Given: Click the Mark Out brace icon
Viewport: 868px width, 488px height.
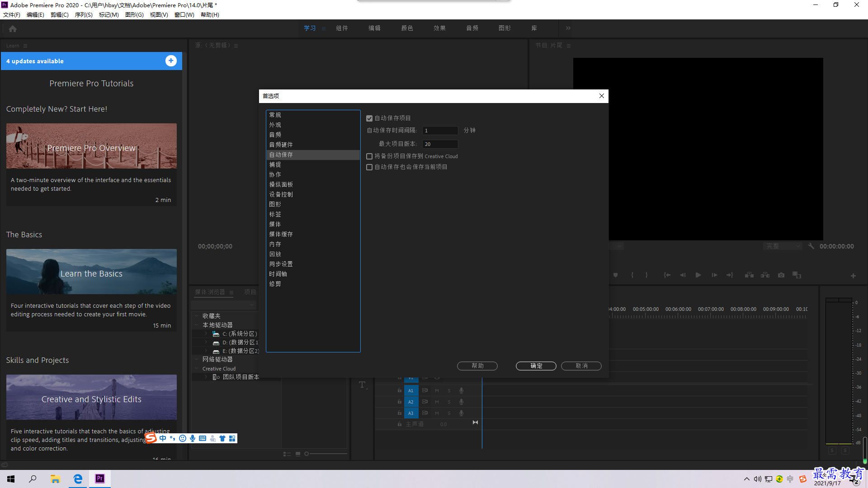Looking at the screenshot, I should (x=646, y=275).
